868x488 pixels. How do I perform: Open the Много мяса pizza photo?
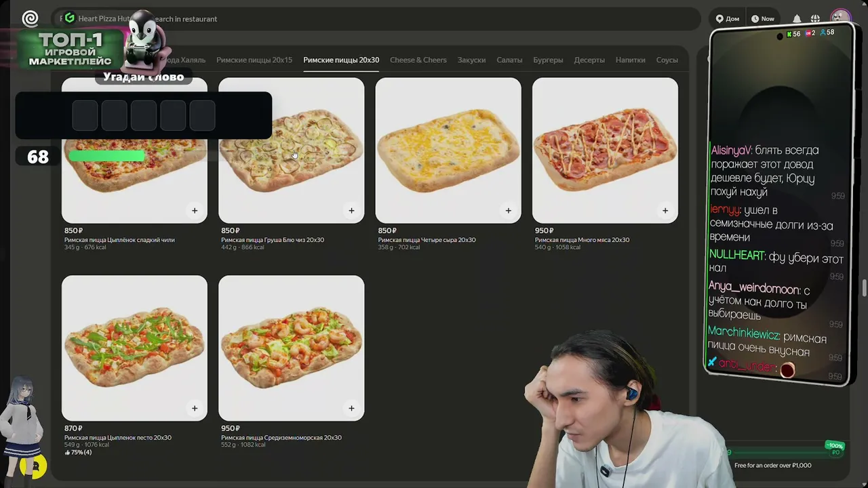pos(605,150)
